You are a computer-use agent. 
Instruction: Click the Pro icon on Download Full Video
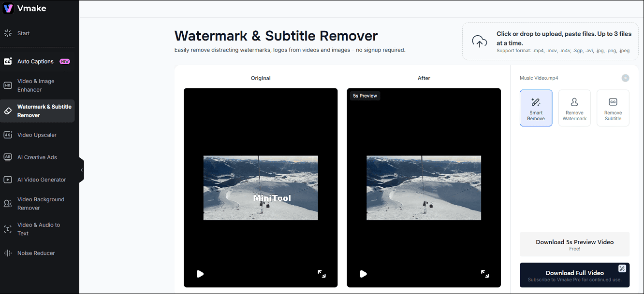[x=622, y=268]
